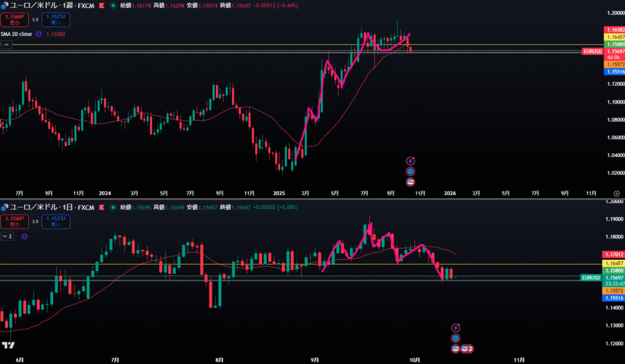Click the blue buy button in weekly chart
The image size is (625, 364).
coord(56,21)
